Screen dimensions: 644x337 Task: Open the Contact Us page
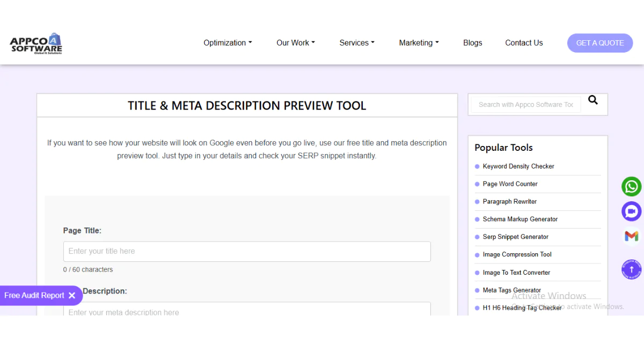tap(524, 42)
